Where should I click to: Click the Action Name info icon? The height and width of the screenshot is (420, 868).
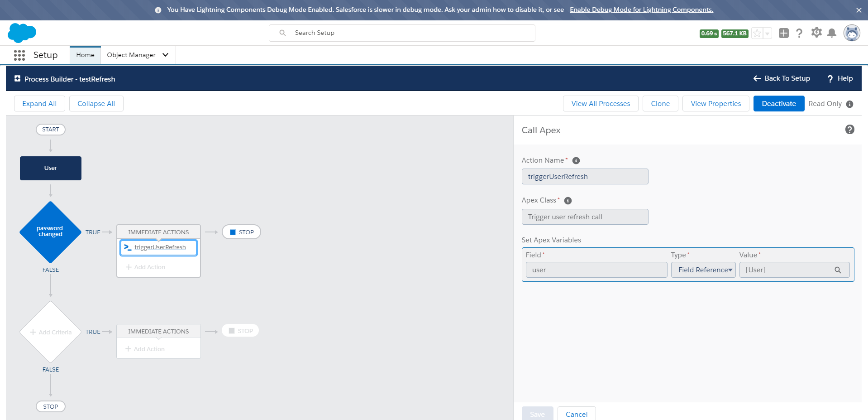tap(576, 161)
